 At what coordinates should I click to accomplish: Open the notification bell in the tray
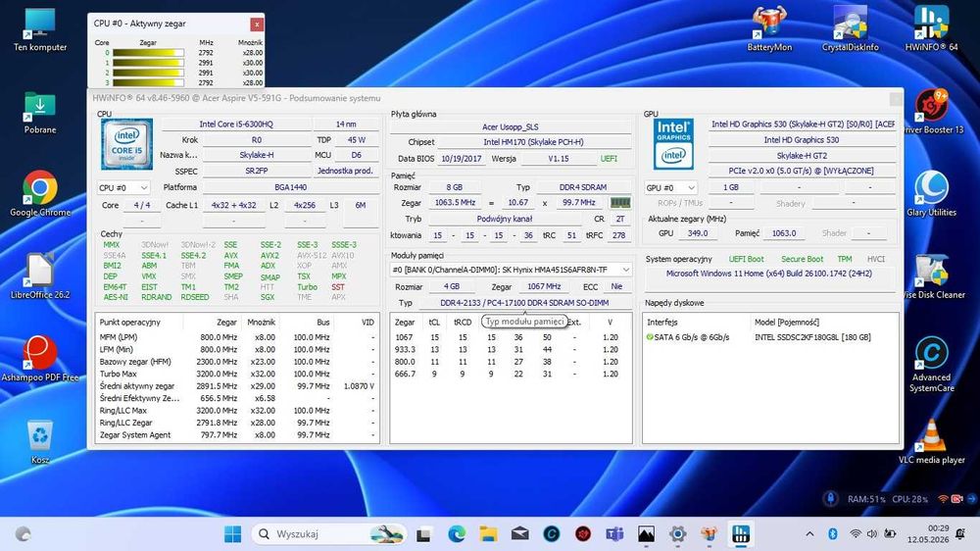point(960,534)
